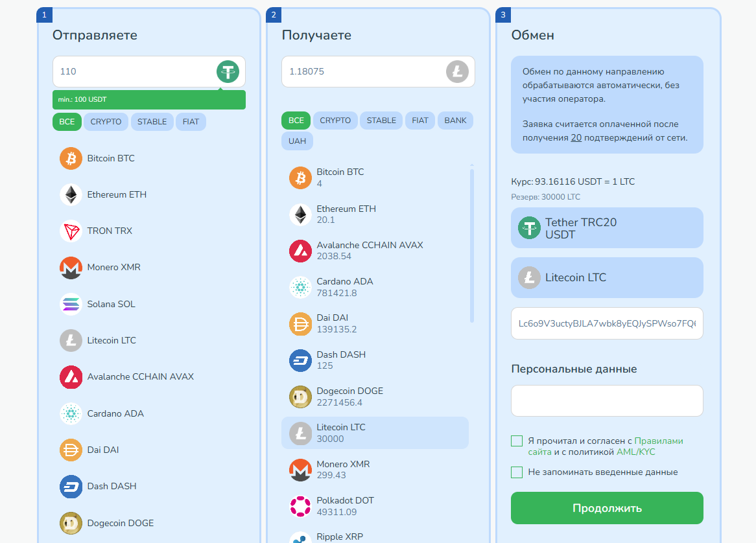Select Monero XMR icon in send list

(x=71, y=268)
